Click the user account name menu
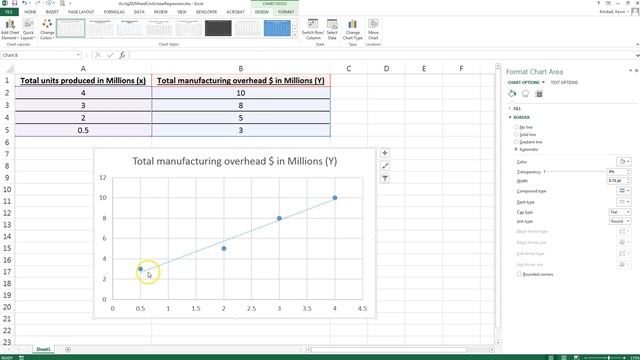The height and width of the screenshot is (360, 640). click(613, 12)
